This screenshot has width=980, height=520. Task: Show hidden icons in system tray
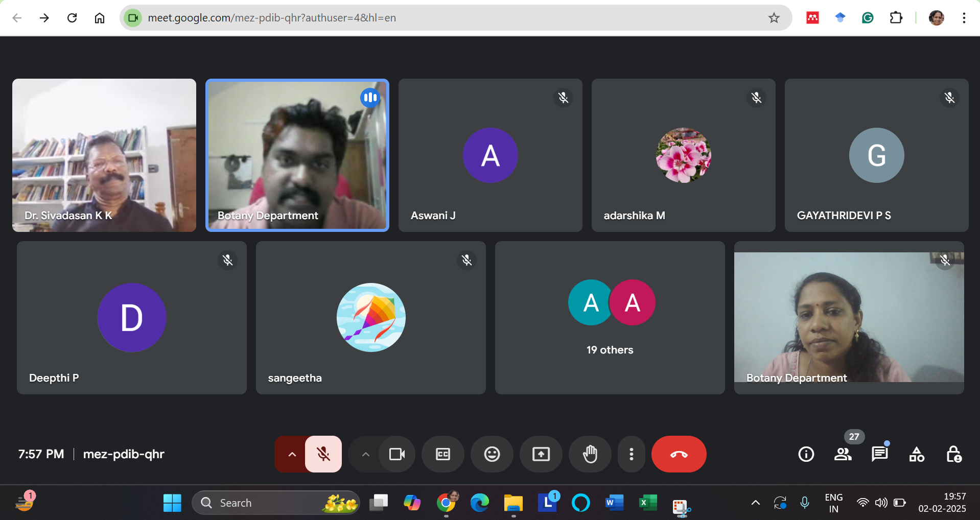tap(755, 503)
